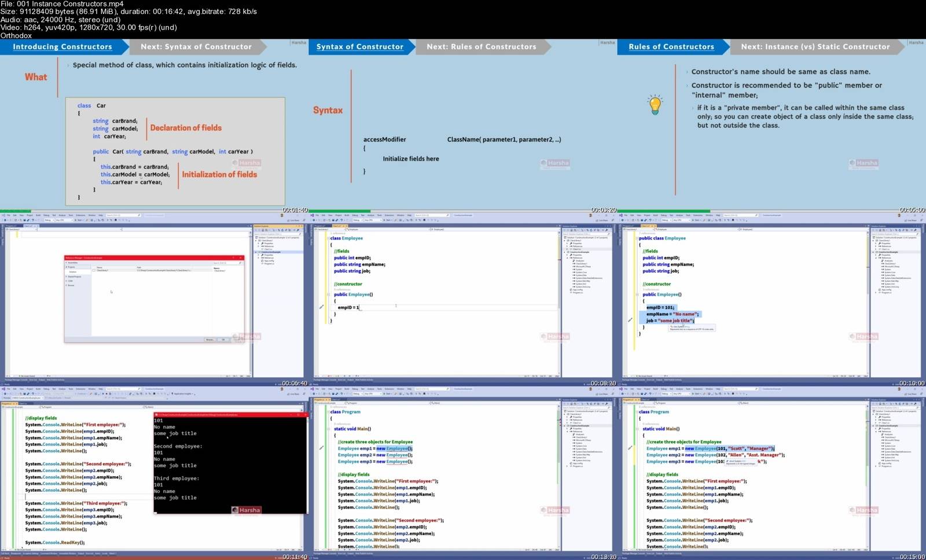Click the 'Initialize fields here' text

(x=411, y=159)
